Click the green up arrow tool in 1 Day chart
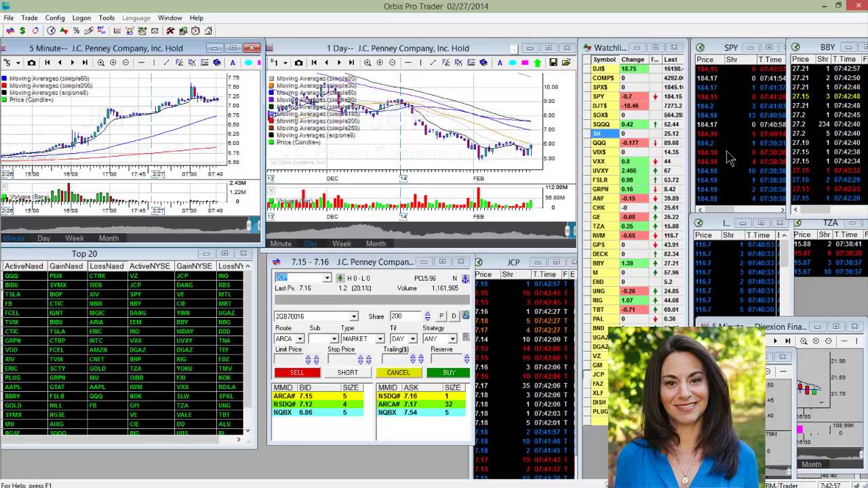Viewport: 868px width, 488px height. click(538, 63)
